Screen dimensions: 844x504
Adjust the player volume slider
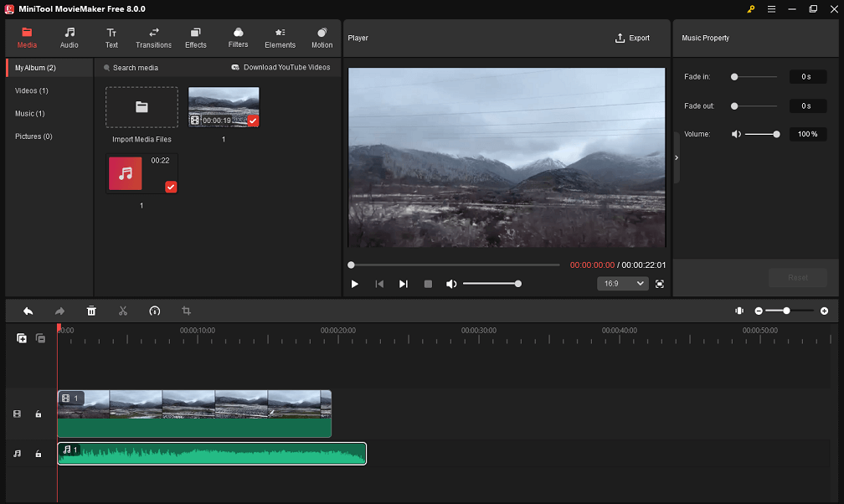492,284
